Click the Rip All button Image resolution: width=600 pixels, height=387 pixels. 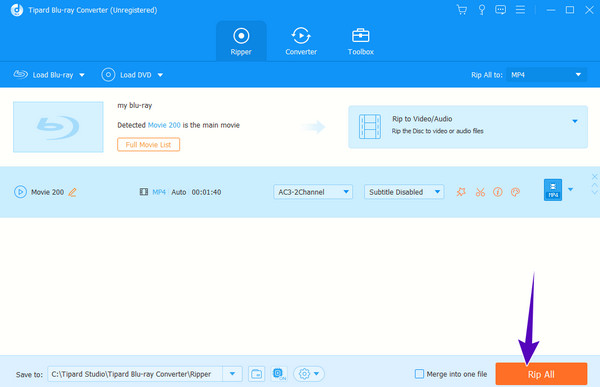click(x=541, y=374)
